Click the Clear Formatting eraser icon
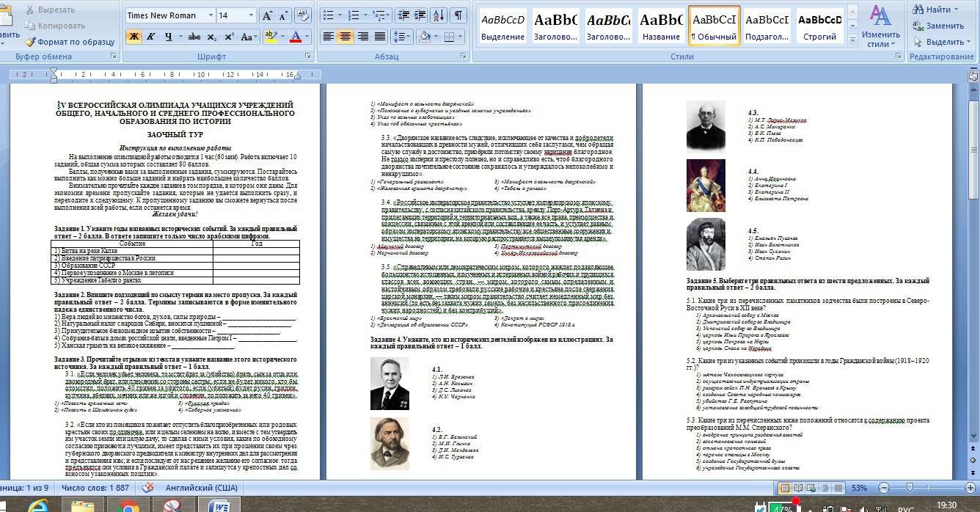Screen dimensions: 980x512 pos(301,15)
